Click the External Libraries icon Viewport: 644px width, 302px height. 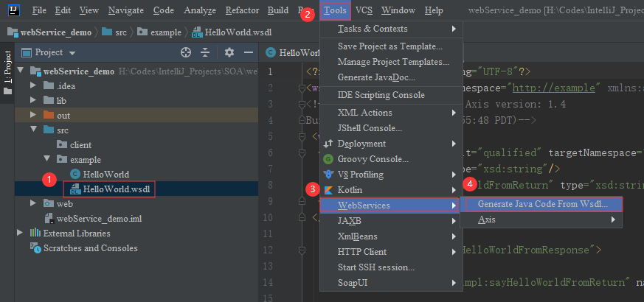click(x=35, y=233)
